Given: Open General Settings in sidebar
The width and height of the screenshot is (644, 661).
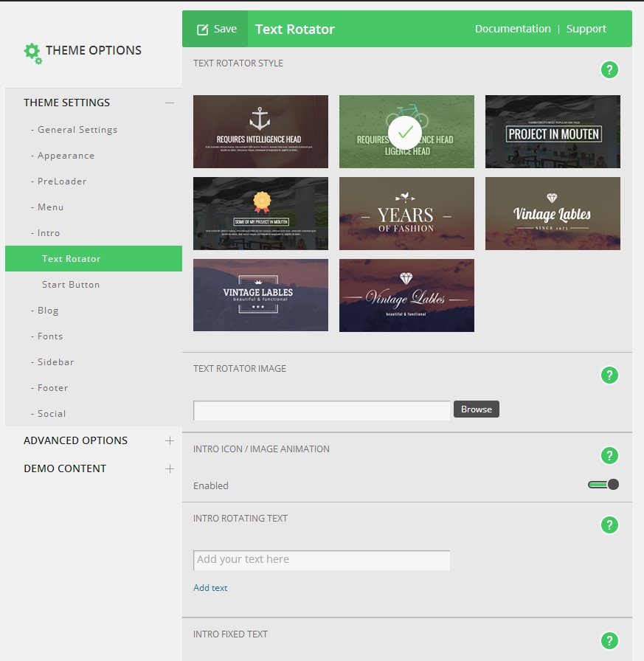Looking at the screenshot, I should pyautogui.click(x=77, y=130).
